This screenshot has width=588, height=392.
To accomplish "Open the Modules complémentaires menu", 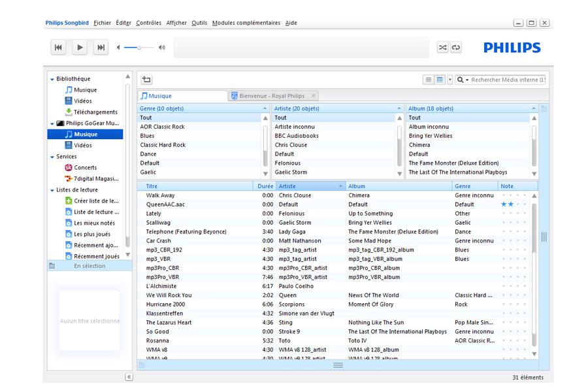I will pyautogui.click(x=246, y=23).
